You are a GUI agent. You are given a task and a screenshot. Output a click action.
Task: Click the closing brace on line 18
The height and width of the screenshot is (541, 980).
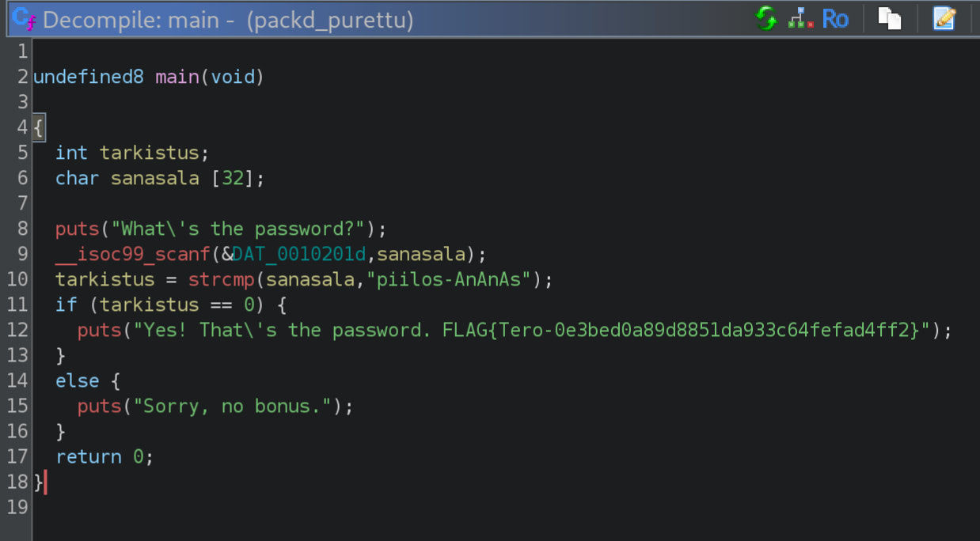[x=39, y=482]
